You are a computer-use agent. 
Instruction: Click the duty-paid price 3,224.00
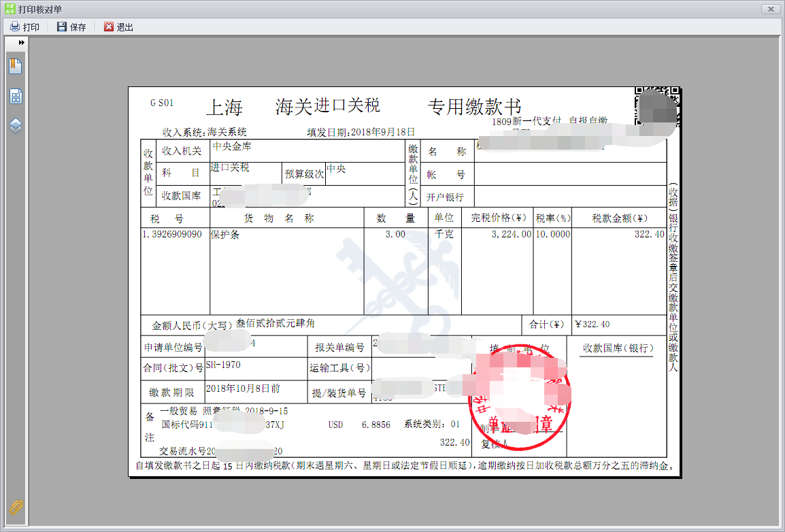[511, 234]
